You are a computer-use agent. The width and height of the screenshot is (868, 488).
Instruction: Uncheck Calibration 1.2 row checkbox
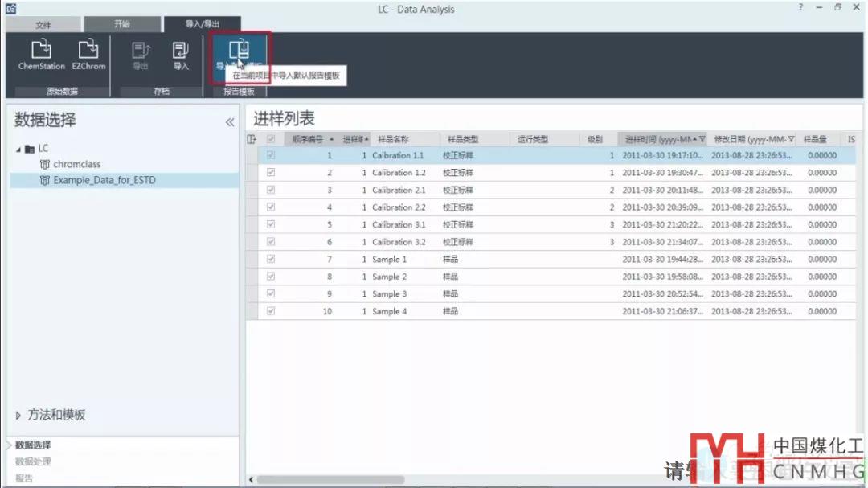(271, 173)
